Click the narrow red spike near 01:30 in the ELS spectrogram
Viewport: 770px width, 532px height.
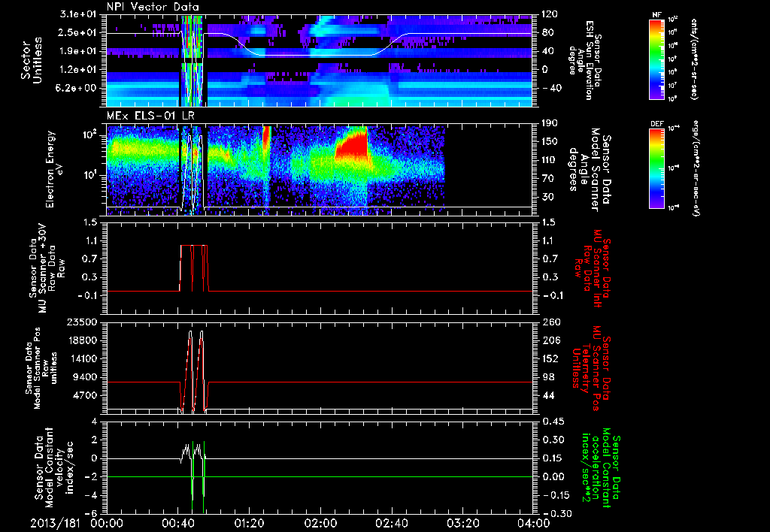pyautogui.click(x=267, y=138)
